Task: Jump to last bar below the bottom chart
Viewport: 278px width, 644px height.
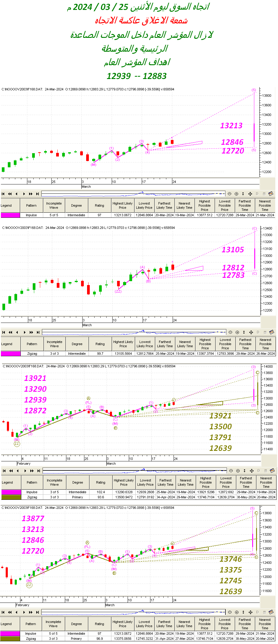Action: pos(37,612)
